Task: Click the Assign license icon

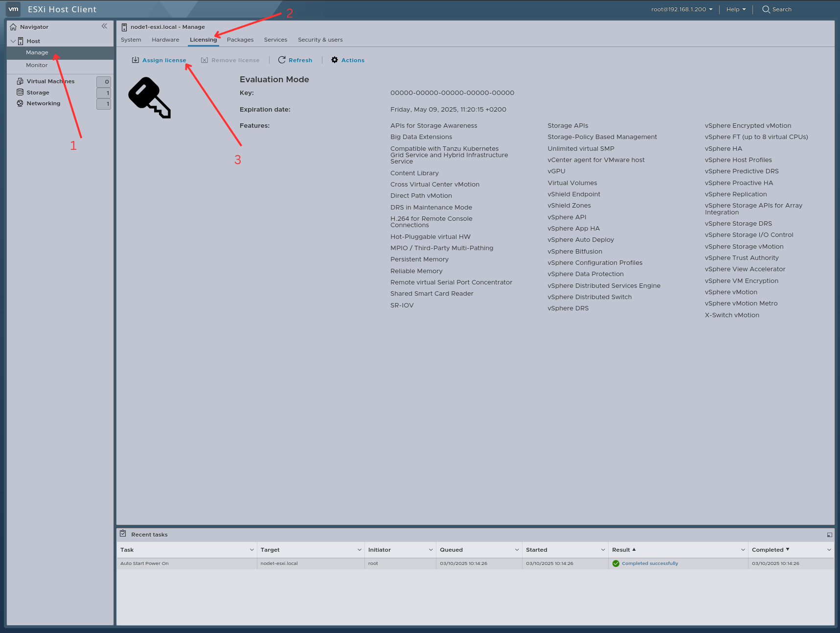Action: (x=136, y=60)
